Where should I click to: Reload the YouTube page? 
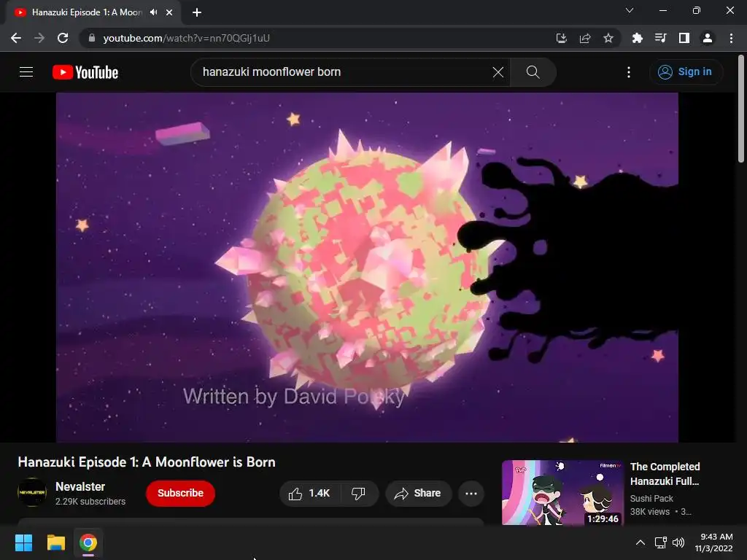63,38
